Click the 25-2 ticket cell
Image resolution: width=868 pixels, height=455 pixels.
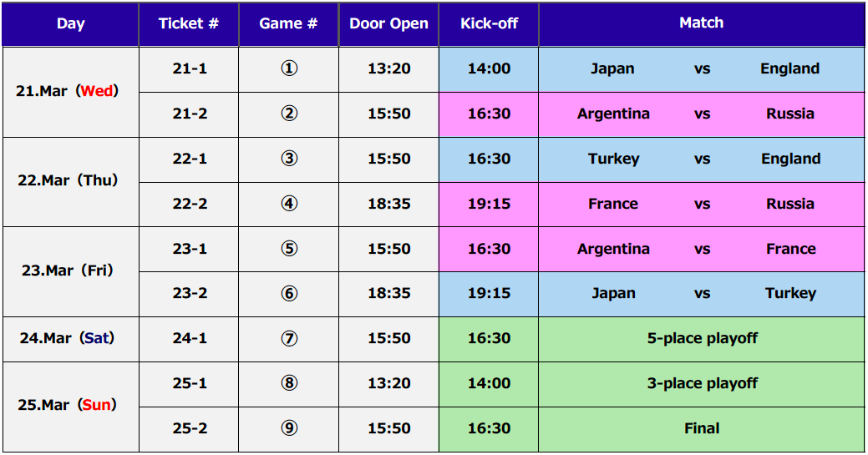tap(190, 429)
